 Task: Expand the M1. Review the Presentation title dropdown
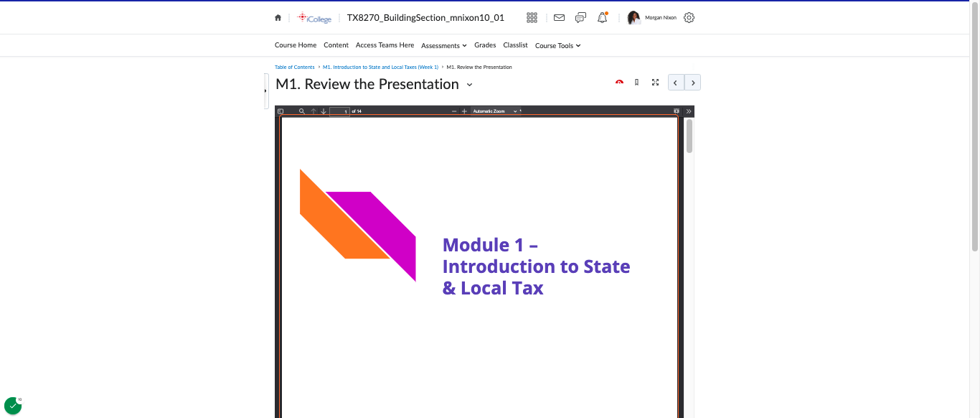pos(469,85)
